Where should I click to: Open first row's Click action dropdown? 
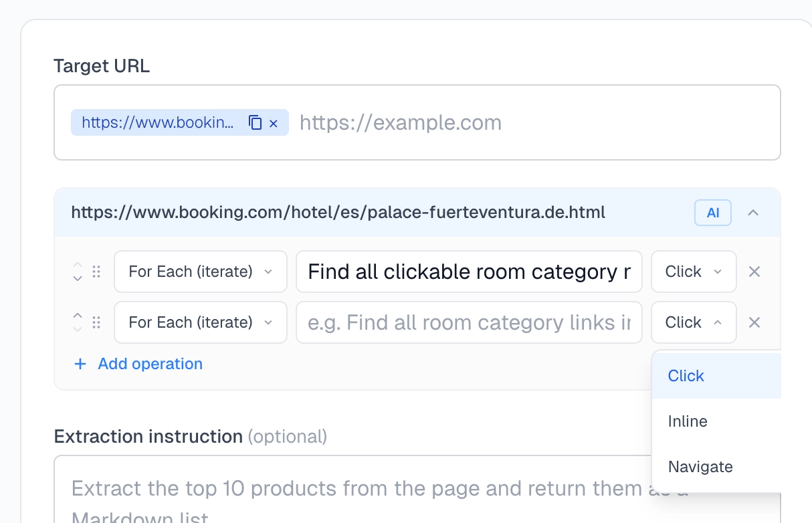point(693,272)
